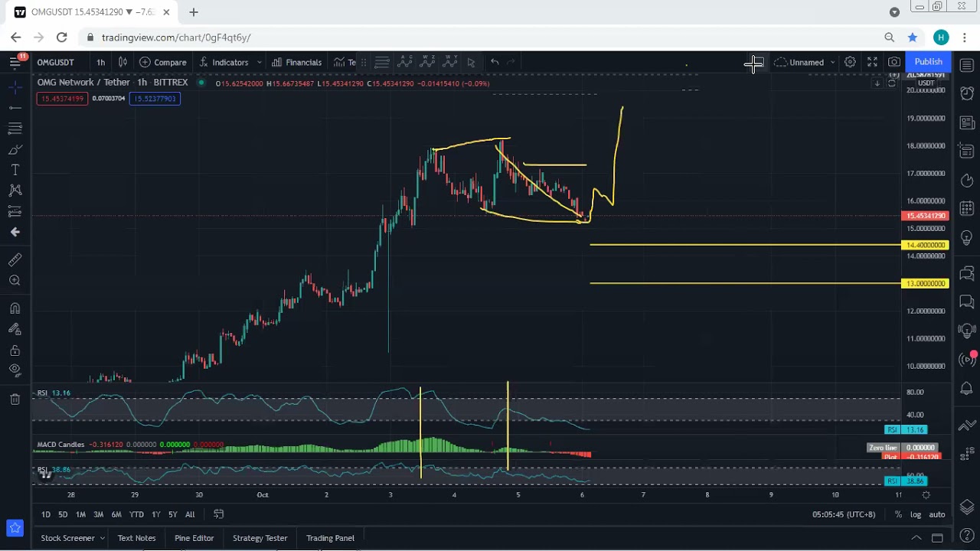
Task: Enter fullscreen chart mode
Action: [x=872, y=62]
